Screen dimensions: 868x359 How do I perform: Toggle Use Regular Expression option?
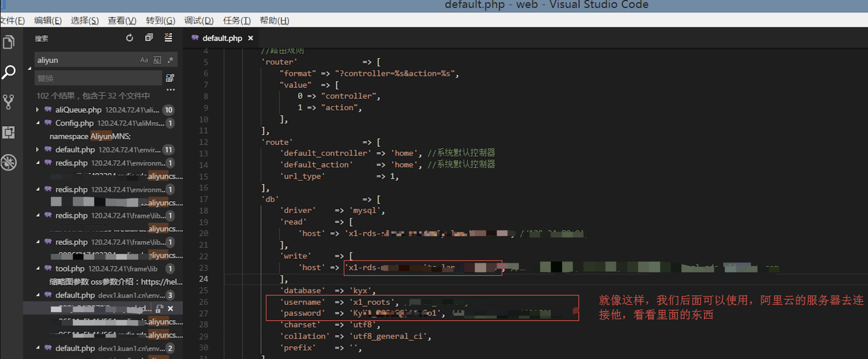point(170,60)
